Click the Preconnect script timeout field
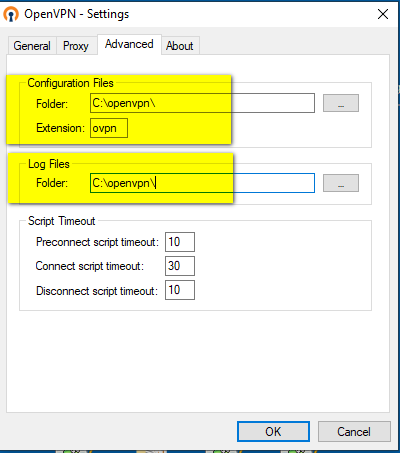Screen dimensions: 400x453 point(180,242)
